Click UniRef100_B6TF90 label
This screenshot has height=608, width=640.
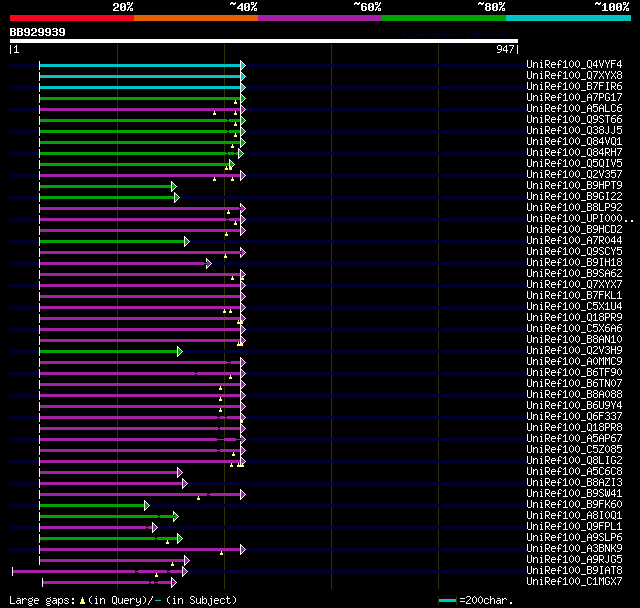coord(574,373)
